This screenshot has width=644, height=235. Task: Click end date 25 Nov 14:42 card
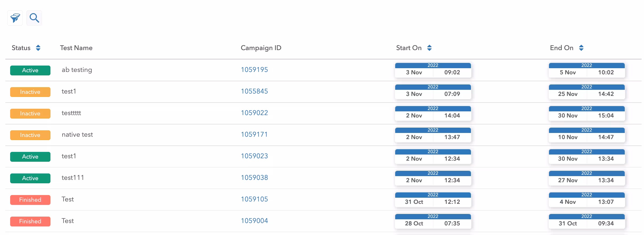587,92
